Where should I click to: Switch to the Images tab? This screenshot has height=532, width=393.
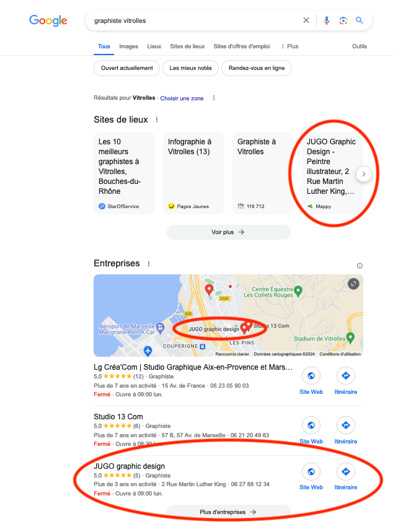click(x=128, y=46)
